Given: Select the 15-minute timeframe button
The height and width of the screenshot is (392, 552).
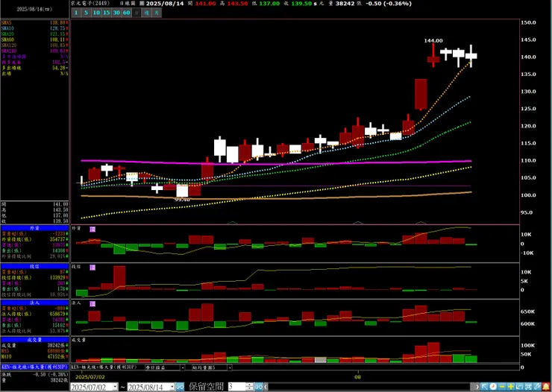Looking at the screenshot, I should tap(107, 13).
